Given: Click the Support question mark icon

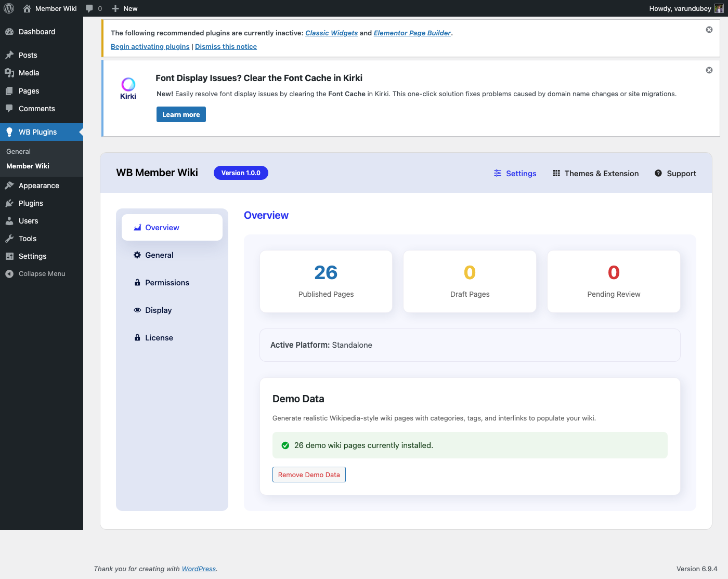Looking at the screenshot, I should 657,173.
